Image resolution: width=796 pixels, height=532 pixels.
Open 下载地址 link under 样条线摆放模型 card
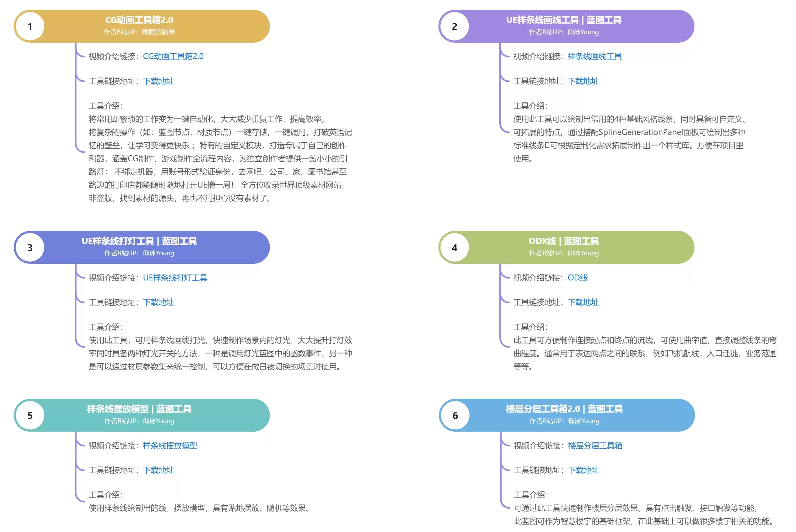click(x=159, y=470)
